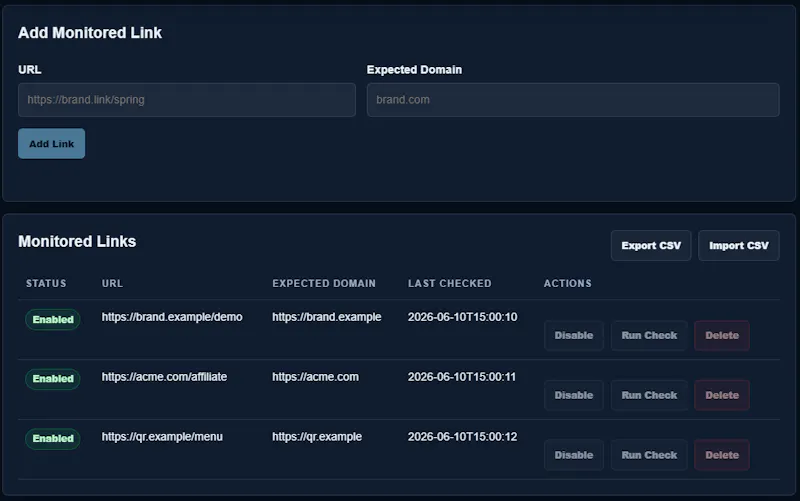The width and height of the screenshot is (800, 501).
Task: Click timestamp 2026-06-10T15:00:12
Action: pyautogui.click(x=462, y=437)
